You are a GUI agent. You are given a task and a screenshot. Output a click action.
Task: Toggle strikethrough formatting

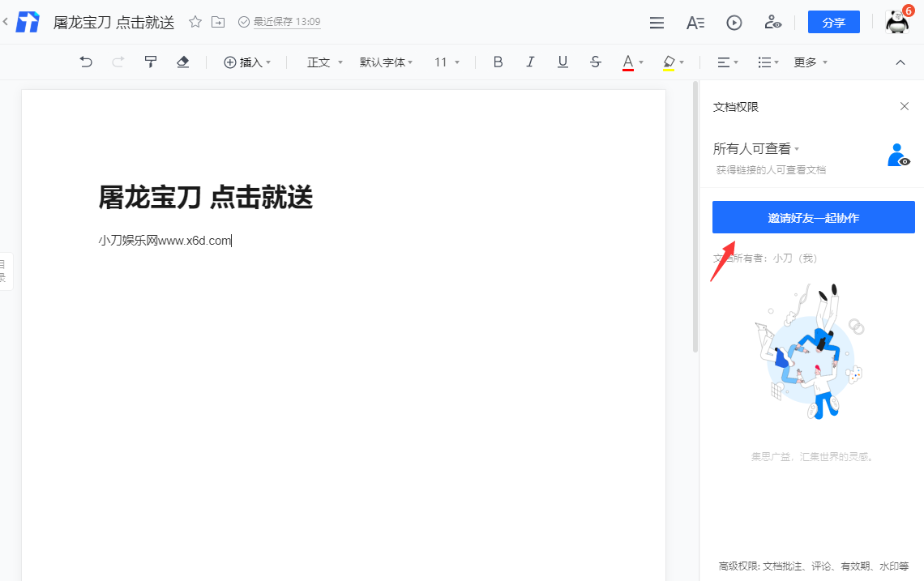tap(595, 62)
